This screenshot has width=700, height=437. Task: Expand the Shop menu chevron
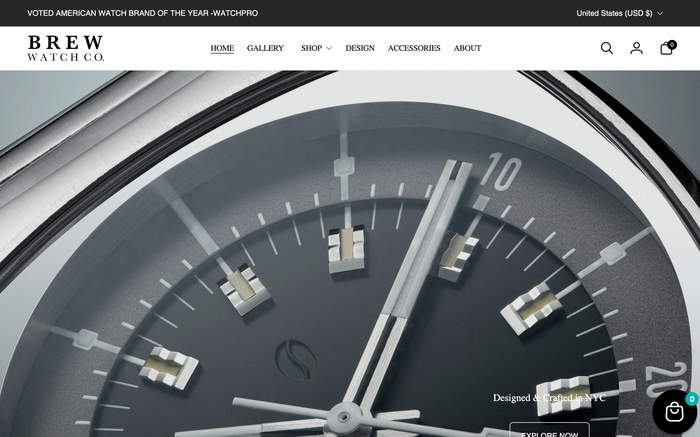329,48
